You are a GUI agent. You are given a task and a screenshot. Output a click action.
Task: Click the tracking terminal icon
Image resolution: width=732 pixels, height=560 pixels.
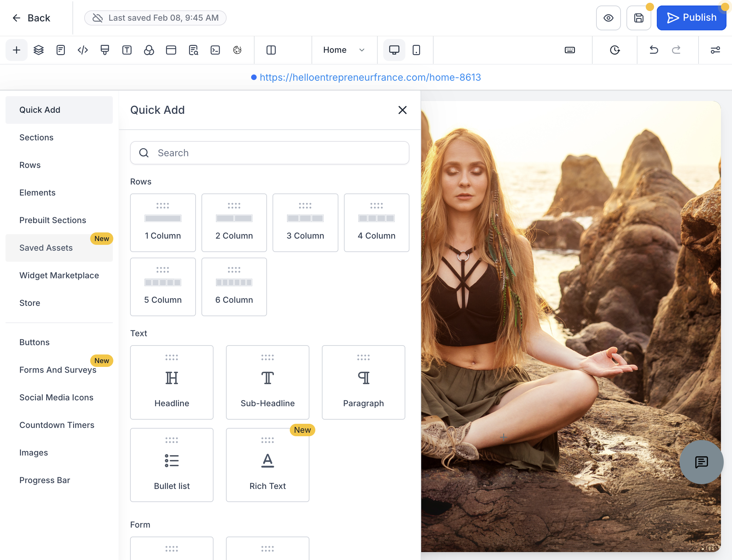[215, 50]
